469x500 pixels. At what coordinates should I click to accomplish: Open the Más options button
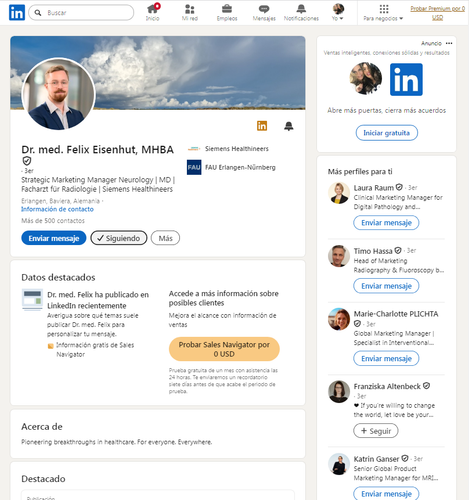point(165,238)
